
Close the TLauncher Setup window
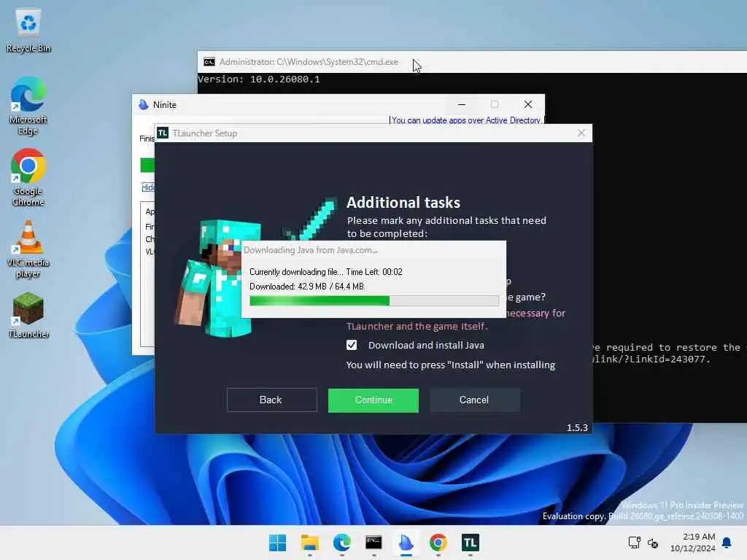pos(581,133)
